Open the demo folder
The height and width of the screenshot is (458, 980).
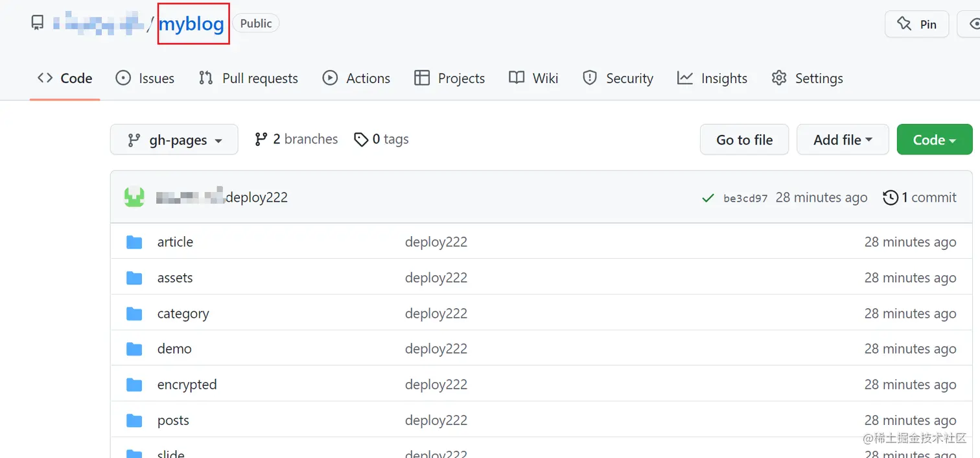pos(174,349)
